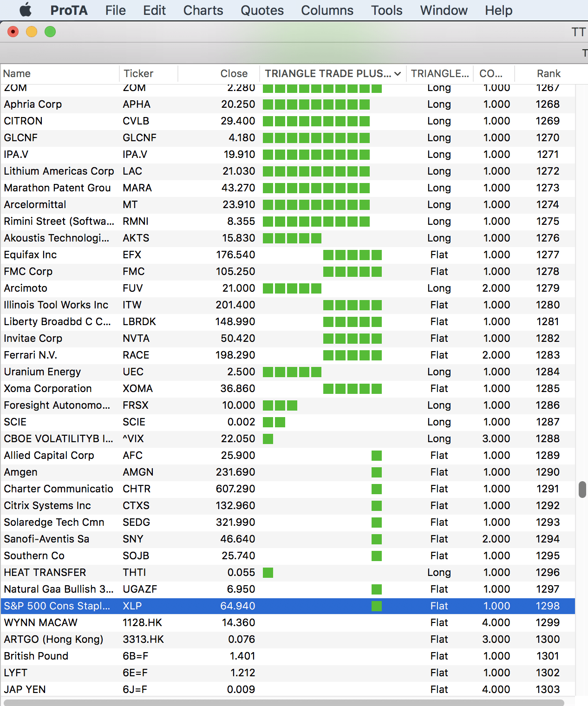Select the Citrix Systems Inc row

click(x=287, y=505)
